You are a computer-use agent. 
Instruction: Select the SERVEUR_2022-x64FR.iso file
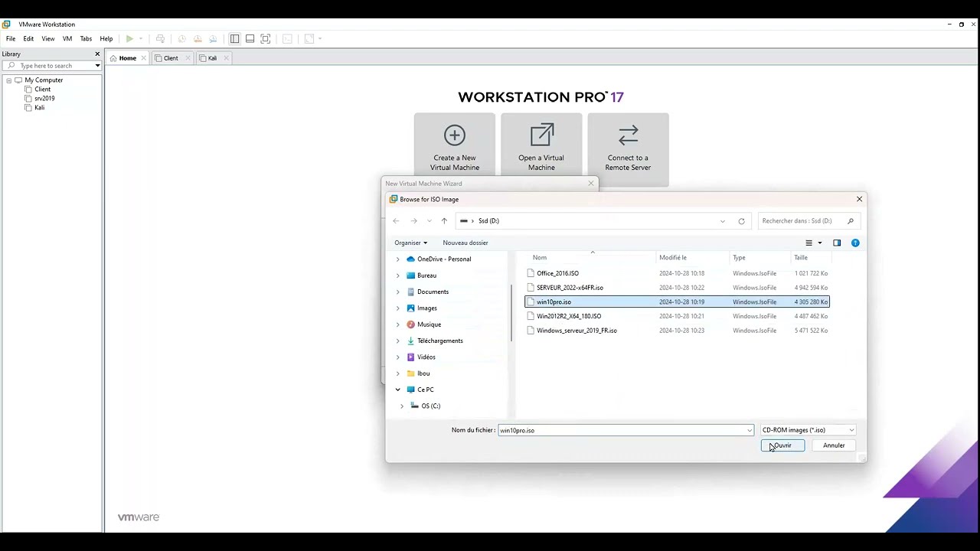click(677, 288)
